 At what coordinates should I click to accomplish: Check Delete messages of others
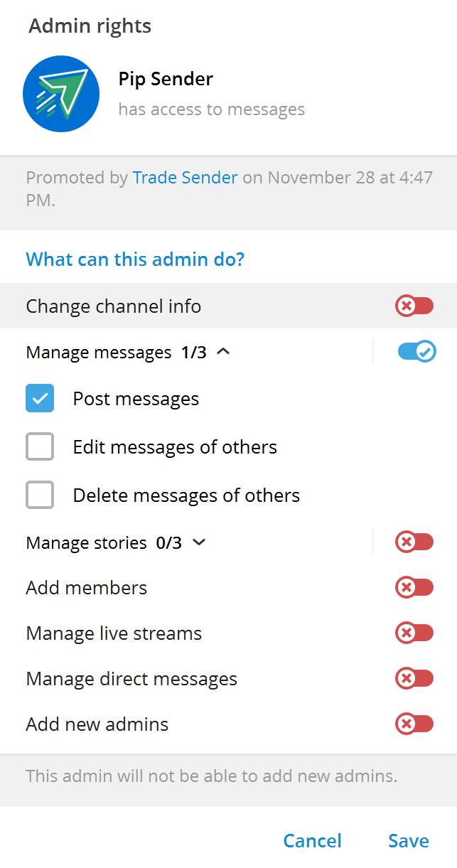40,495
